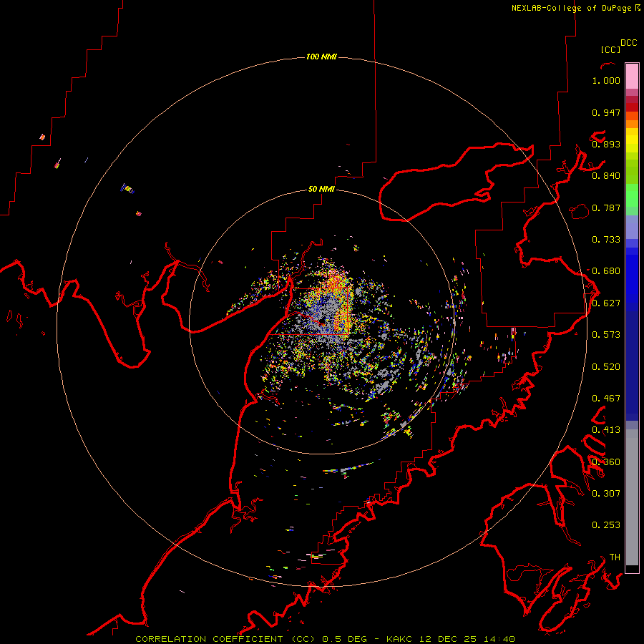
Task: Click the 0.627 scale label
Action: tap(606, 303)
